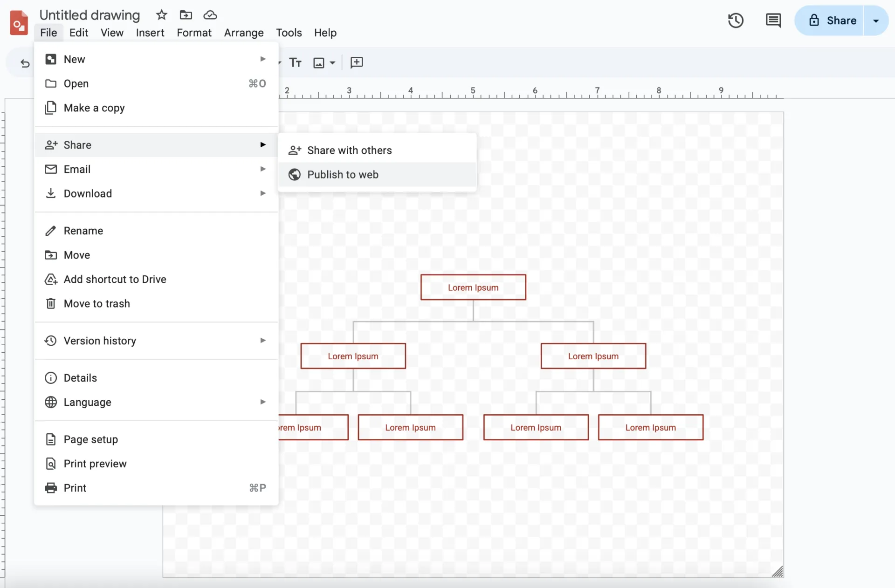Image resolution: width=895 pixels, height=588 pixels.
Task: Select the top Lorem Ipsum box
Action: point(473,287)
